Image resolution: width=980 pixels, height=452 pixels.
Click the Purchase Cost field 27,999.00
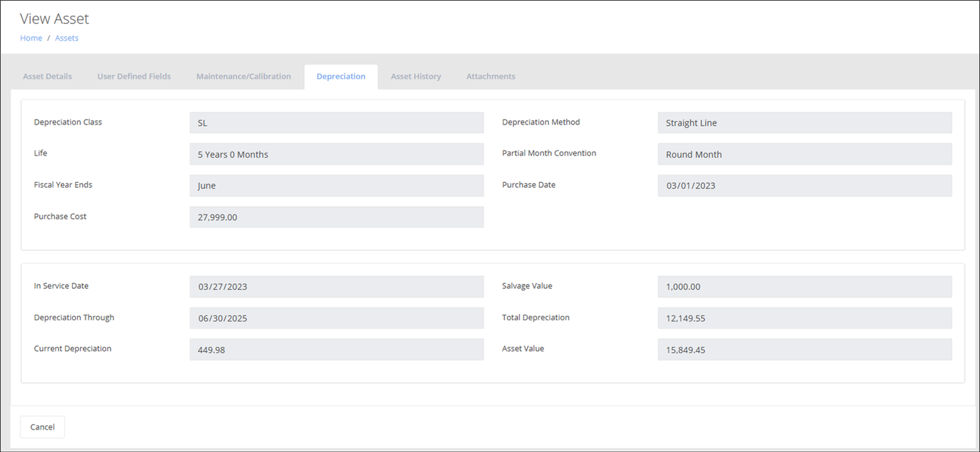point(337,217)
